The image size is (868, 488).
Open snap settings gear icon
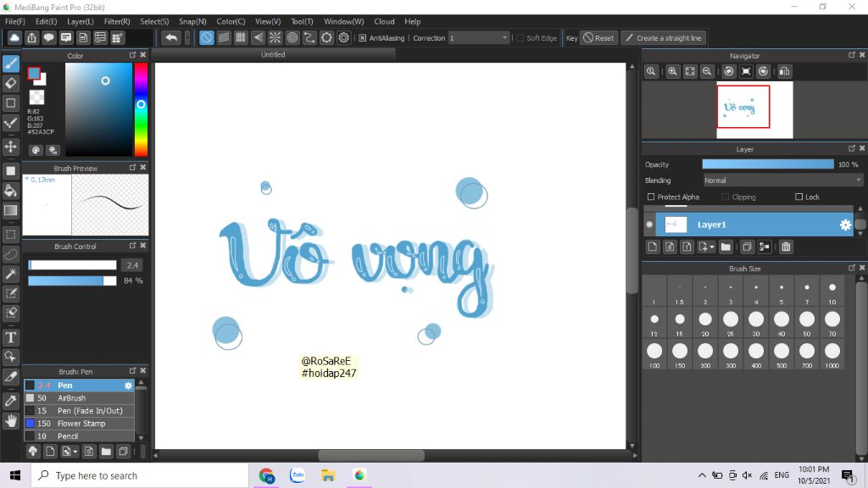tap(344, 37)
